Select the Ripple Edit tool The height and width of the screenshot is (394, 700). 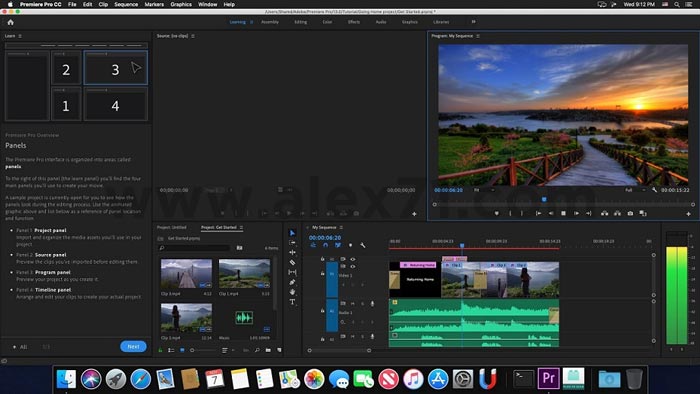(292, 253)
